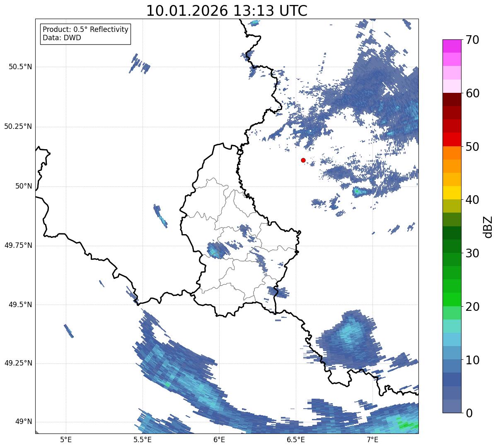Click the 6.5°E longitude label
The height and width of the screenshot is (448, 498).
(x=296, y=439)
